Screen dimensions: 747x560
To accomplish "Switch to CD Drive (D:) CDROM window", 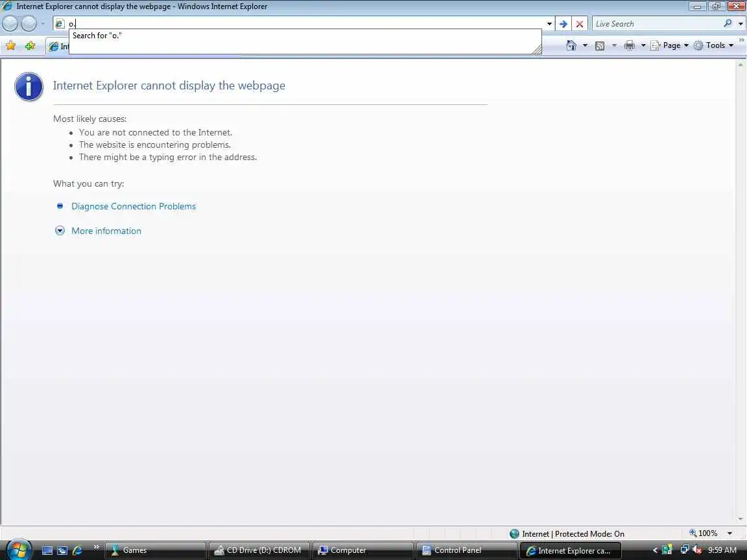I will click(x=259, y=550).
